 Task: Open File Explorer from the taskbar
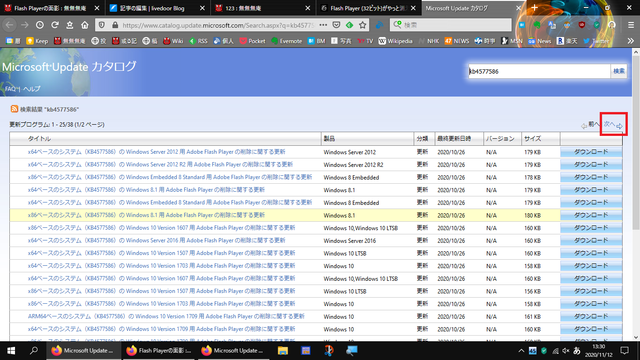tap(283, 351)
